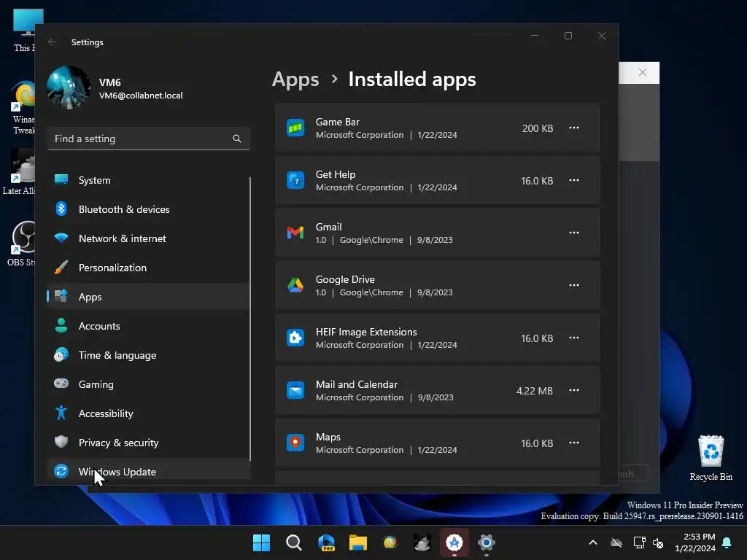Open more options for Gmail
This screenshot has width=747, height=560.
tap(574, 233)
